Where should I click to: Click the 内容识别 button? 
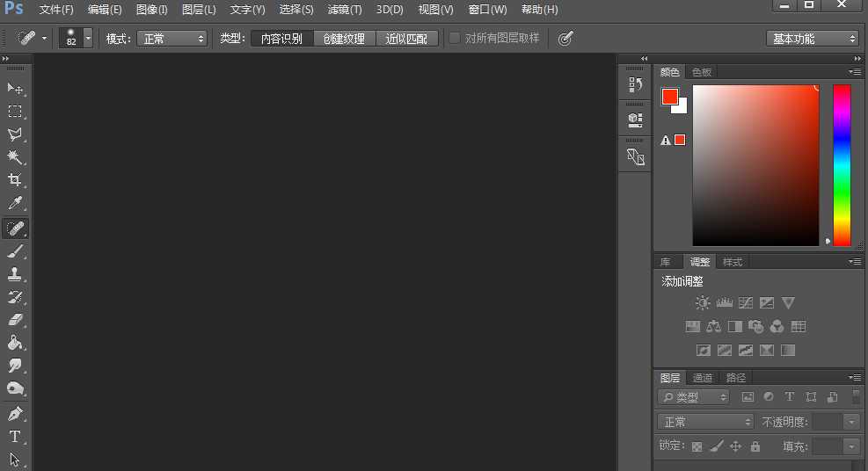click(281, 39)
